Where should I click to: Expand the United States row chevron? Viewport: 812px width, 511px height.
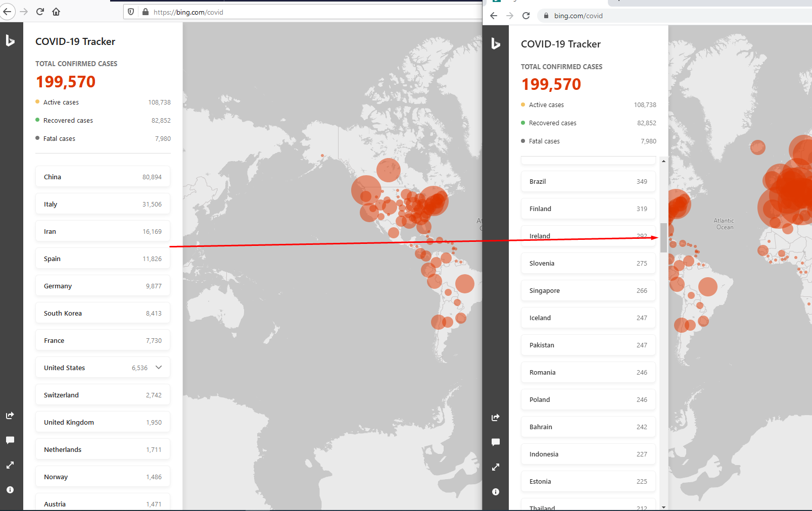[x=159, y=368]
